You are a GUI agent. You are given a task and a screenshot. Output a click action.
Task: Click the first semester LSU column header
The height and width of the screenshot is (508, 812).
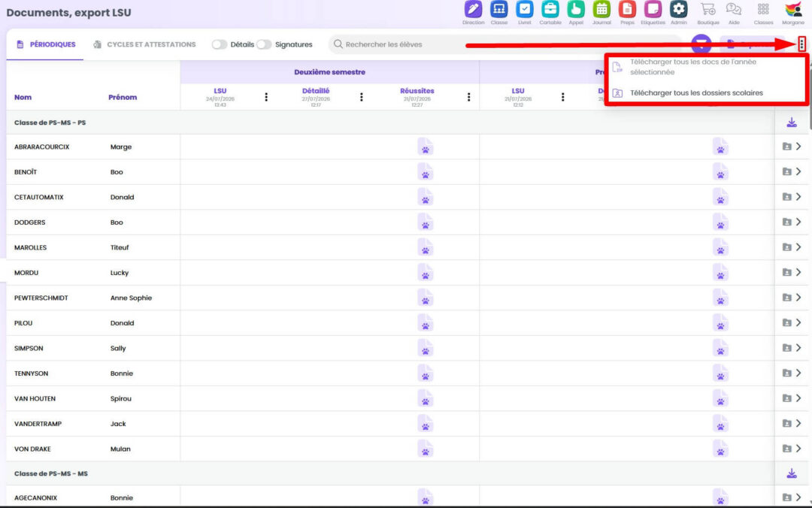coord(518,91)
